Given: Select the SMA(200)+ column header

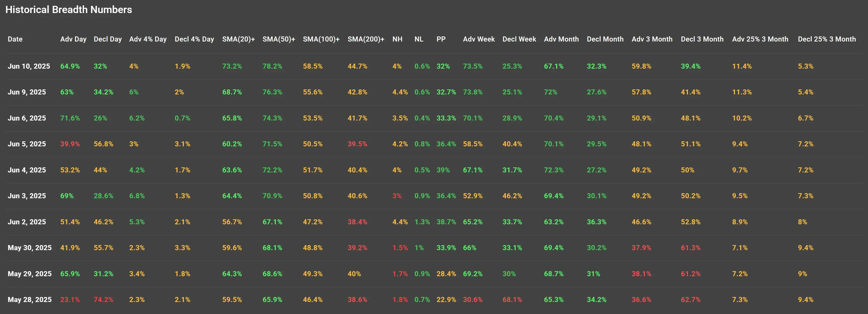Looking at the screenshot, I should (366, 39).
